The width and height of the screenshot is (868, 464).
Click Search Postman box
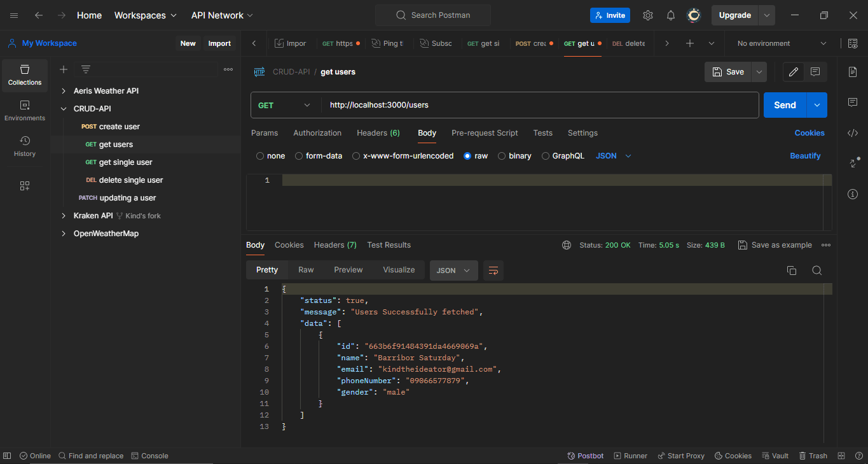[432, 15]
